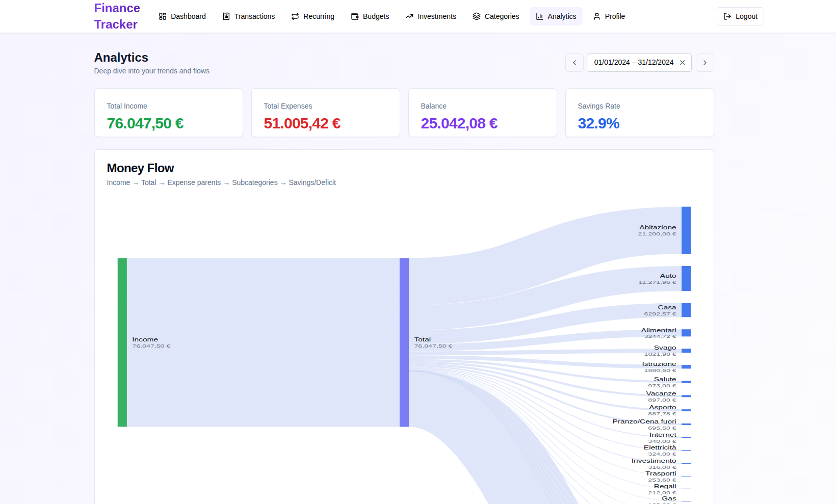
Task: Click the Istruzione label in chart
Action: coord(659,364)
